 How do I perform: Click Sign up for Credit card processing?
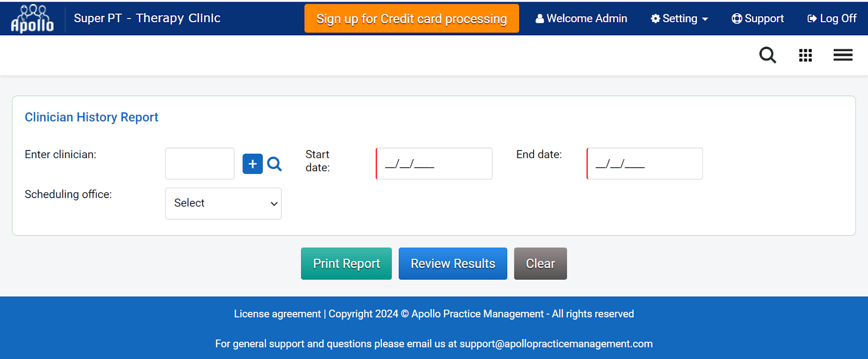[x=411, y=18]
